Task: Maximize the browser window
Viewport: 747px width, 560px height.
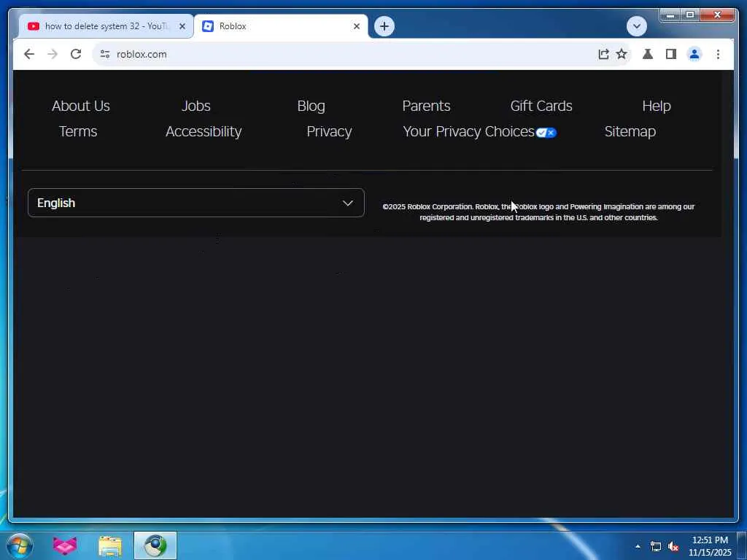Action: [x=690, y=15]
